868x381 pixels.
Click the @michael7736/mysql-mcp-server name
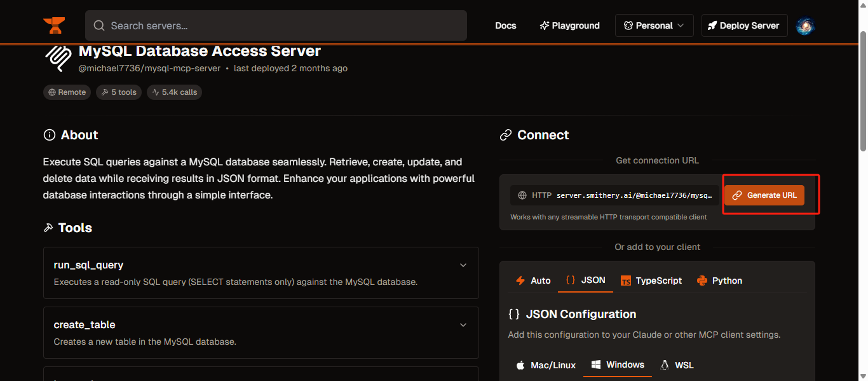(149, 68)
